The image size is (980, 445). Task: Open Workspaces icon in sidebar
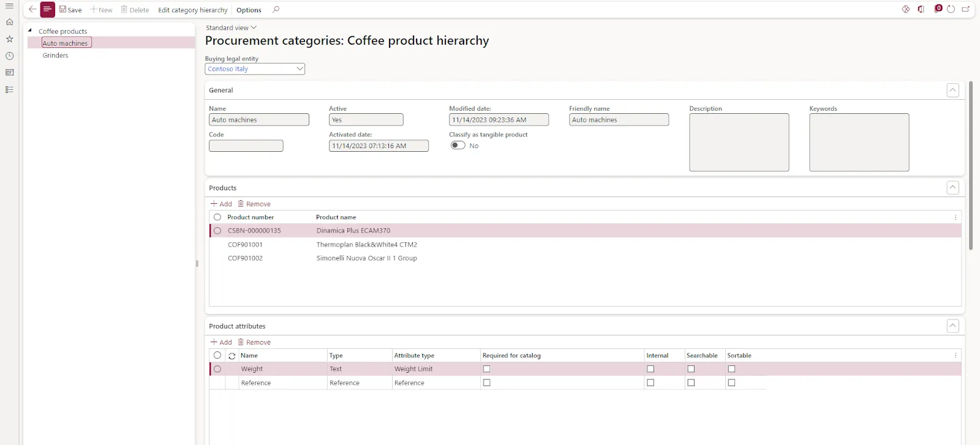[x=9, y=72]
